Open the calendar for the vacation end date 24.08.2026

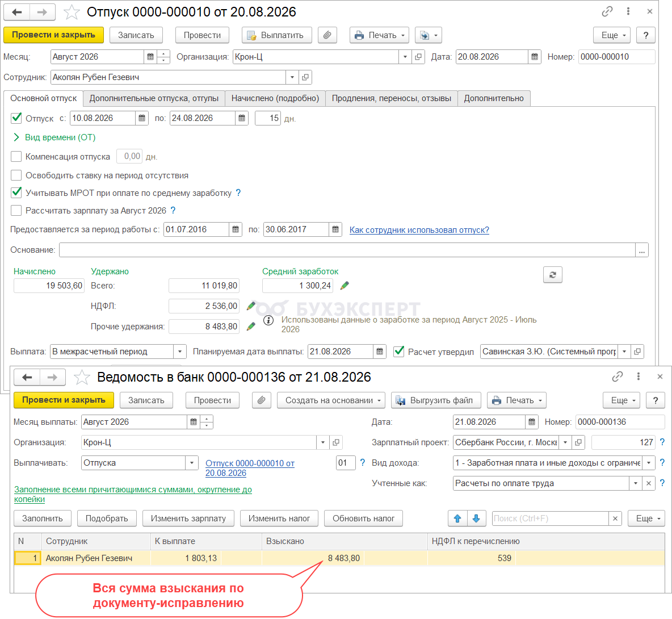tap(242, 118)
